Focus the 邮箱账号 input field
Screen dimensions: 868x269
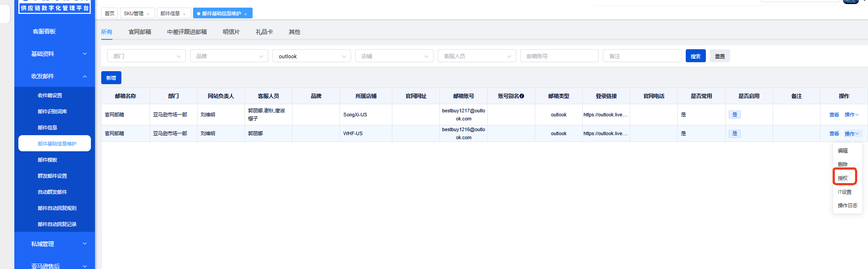click(559, 56)
